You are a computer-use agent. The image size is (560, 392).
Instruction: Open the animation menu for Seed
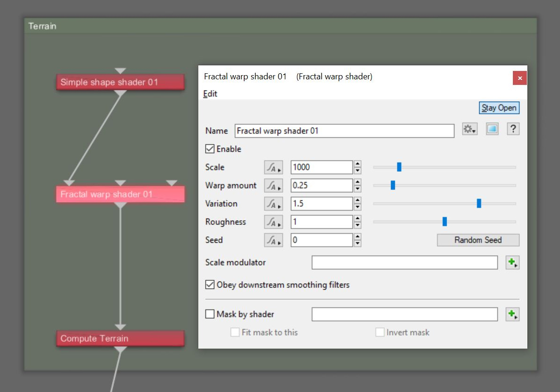[x=273, y=240]
